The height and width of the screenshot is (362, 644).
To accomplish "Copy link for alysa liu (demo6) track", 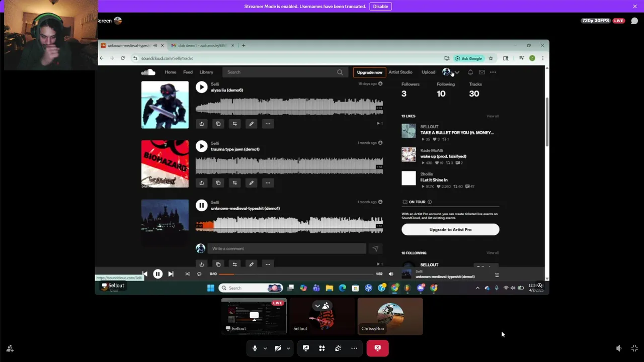I will point(218,124).
